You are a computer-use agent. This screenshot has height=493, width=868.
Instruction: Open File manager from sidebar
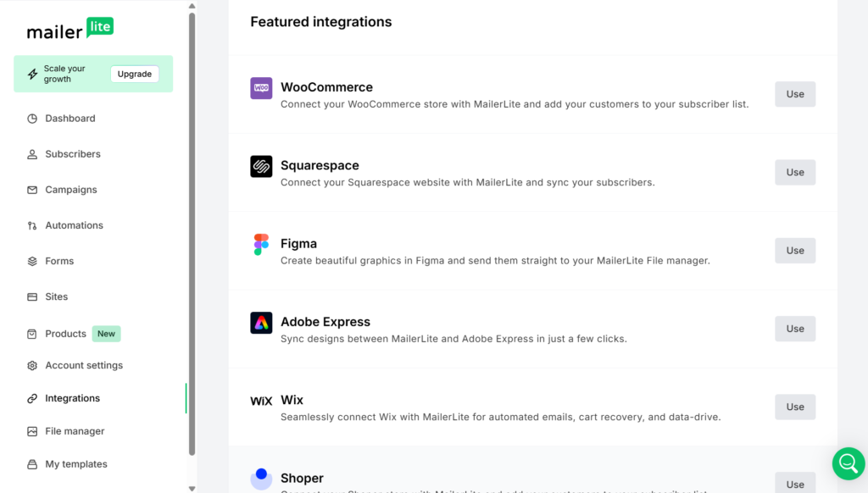pyautogui.click(x=75, y=431)
